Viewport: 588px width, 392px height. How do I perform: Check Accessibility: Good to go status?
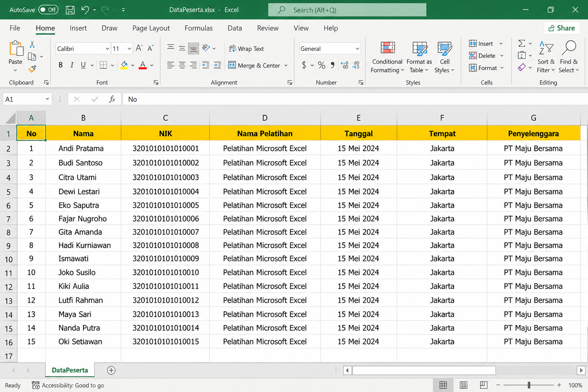(x=68, y=385)
